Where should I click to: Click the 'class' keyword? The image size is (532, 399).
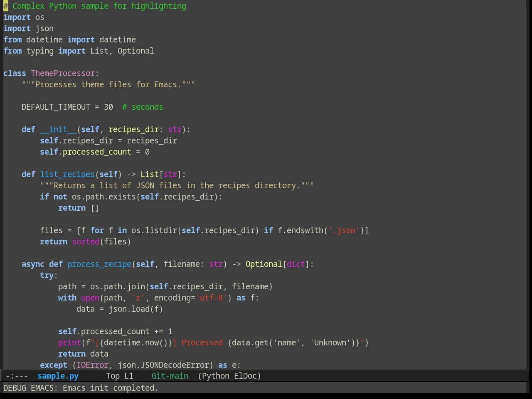(15, 74)
